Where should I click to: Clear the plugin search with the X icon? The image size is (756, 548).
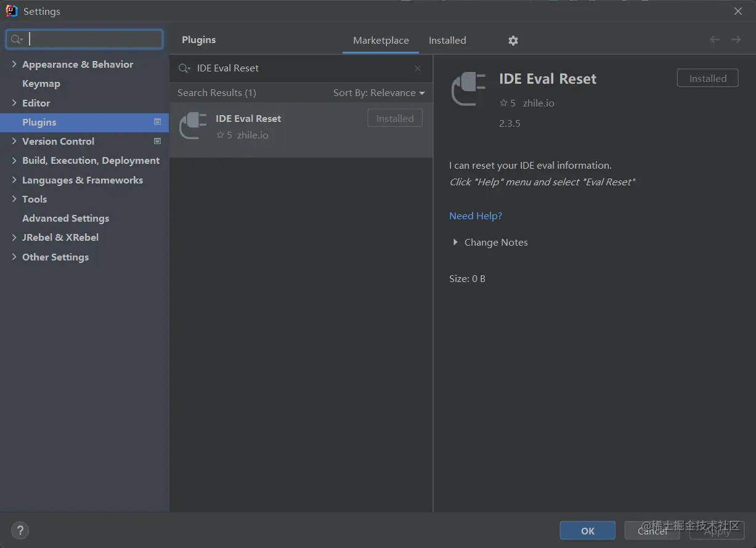[418, 68]
